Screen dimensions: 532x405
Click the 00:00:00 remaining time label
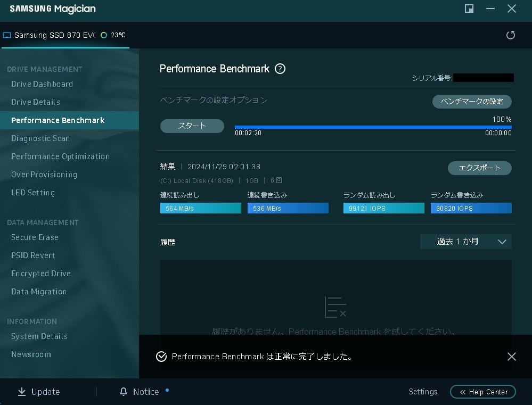(x=498, y=133)
